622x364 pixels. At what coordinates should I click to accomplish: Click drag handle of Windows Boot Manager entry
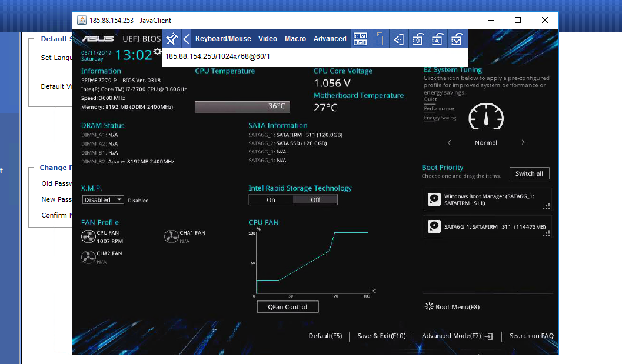click(x=547, y=206)
